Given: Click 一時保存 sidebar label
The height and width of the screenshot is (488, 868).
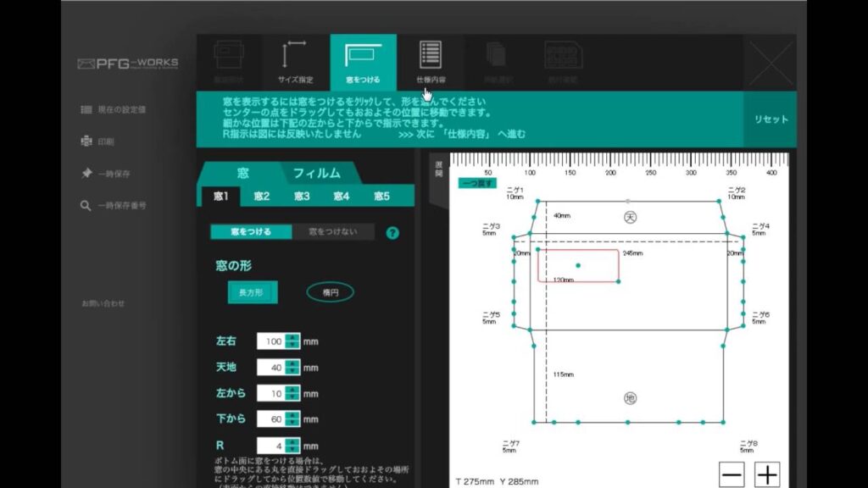Looking at the screenshot, I should pyautogui.click(x=114, y=174).
